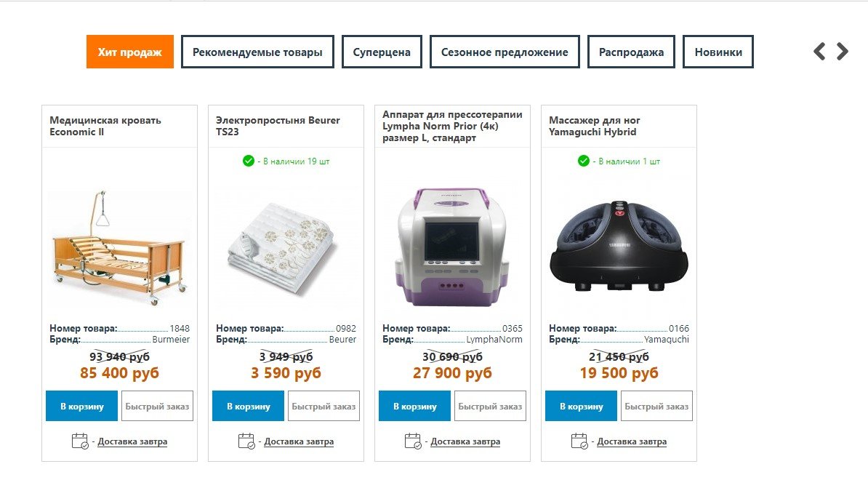View the "Новинки" tab

pos(718,52)
